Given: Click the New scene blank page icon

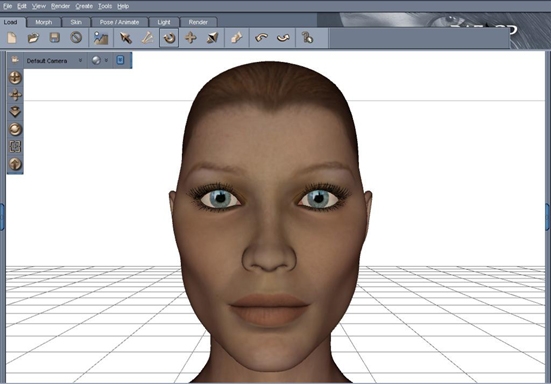Looking at the screenshot, I should [12, 38].
